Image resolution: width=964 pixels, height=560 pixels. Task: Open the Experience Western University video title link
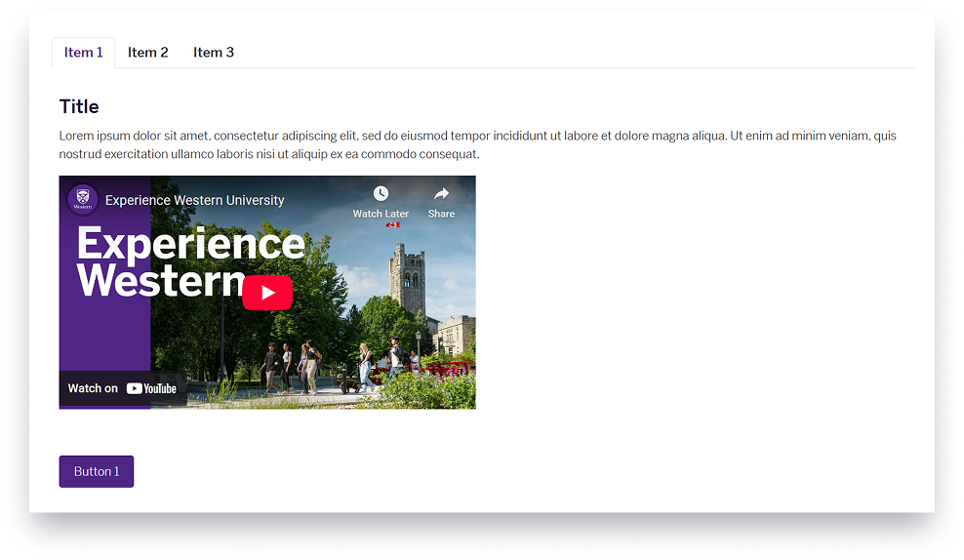click(x=195, y=200)
